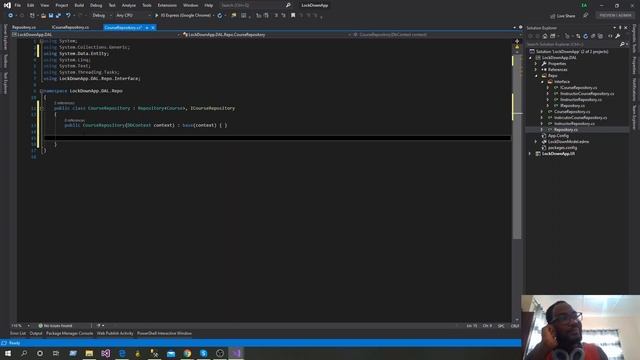Click the Solution Explorer Refresh icon
The height and width of the screenshot is (360, 640).
586,36
